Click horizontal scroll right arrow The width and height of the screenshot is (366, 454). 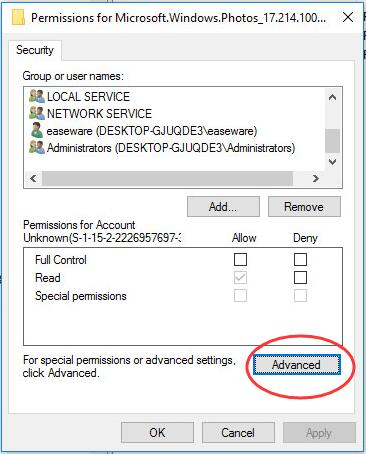pyautogui.click(x=315, y=178)
